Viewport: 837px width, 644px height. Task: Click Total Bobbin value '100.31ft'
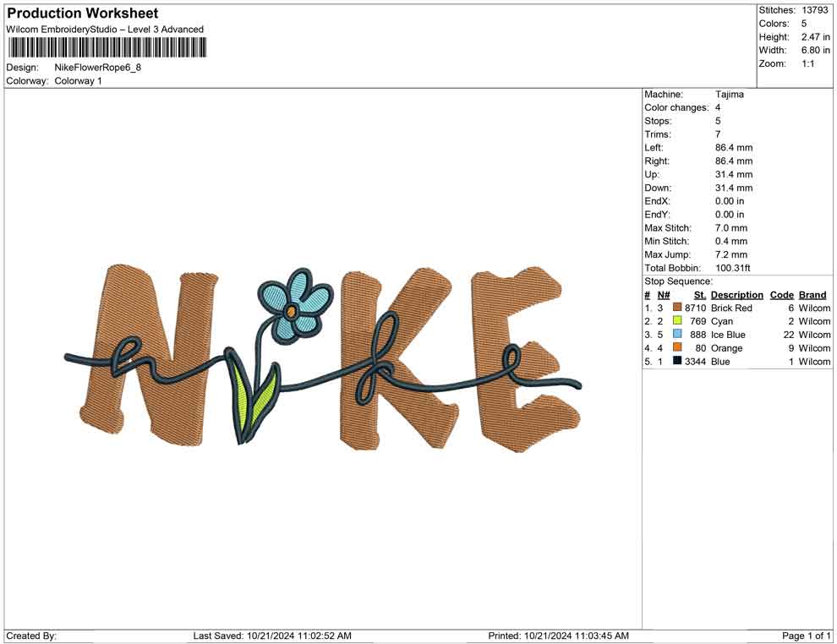pos(732,268)
